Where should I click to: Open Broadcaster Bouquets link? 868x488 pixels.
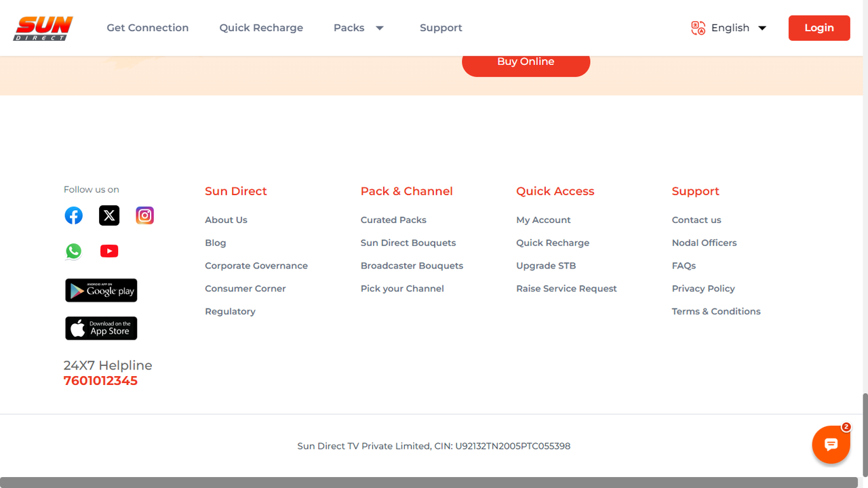pyautogui.click(x=412, y=266)
